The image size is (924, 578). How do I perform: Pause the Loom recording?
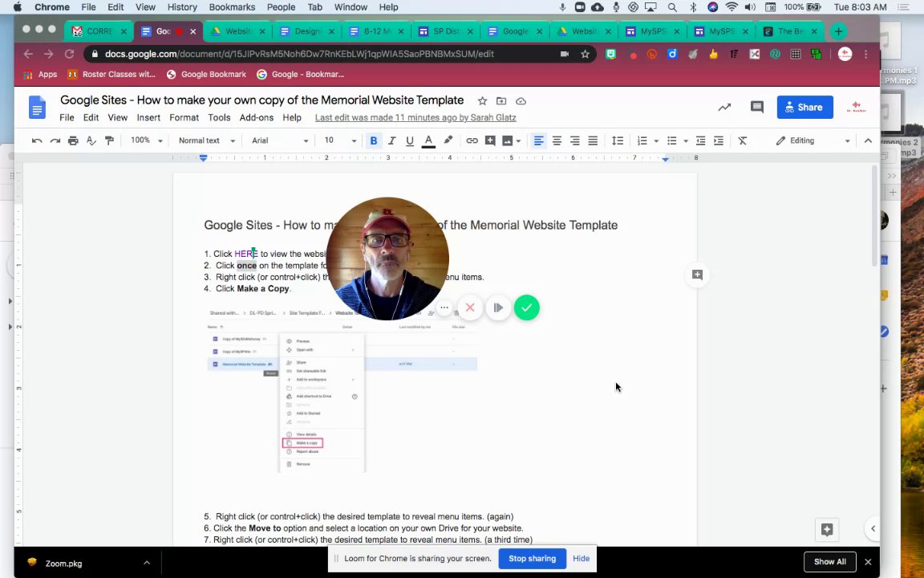(498, 307)
